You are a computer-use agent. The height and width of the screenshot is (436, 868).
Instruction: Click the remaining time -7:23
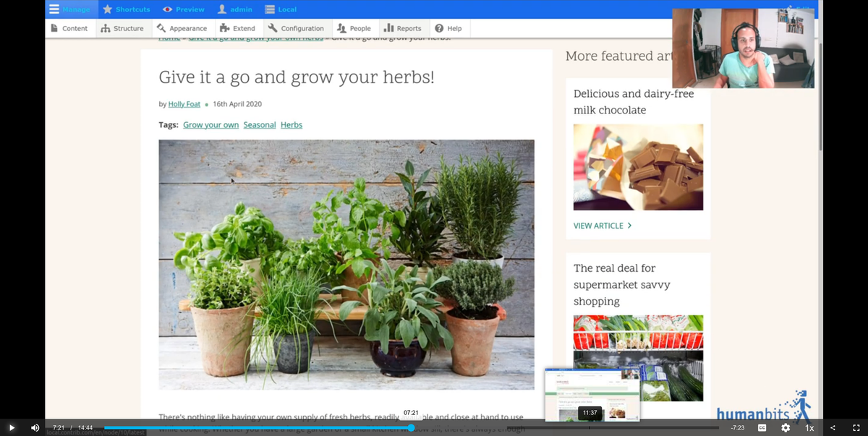(x=737, y=428)
